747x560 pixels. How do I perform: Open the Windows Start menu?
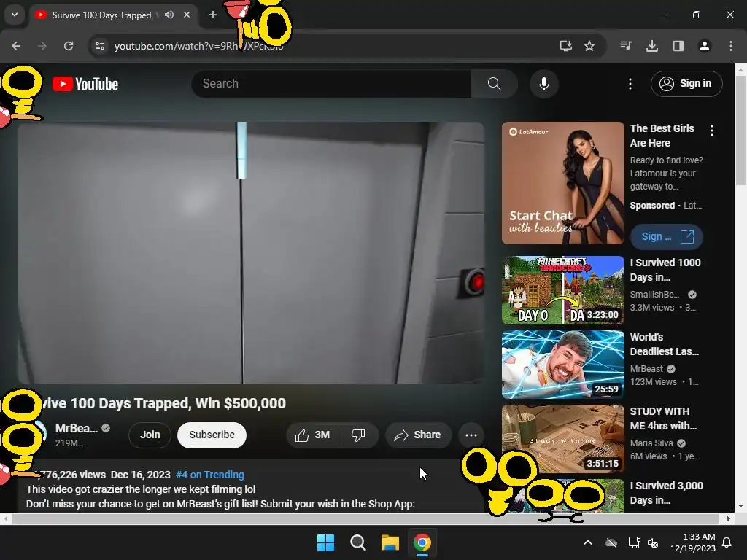[x=326, y=542]
